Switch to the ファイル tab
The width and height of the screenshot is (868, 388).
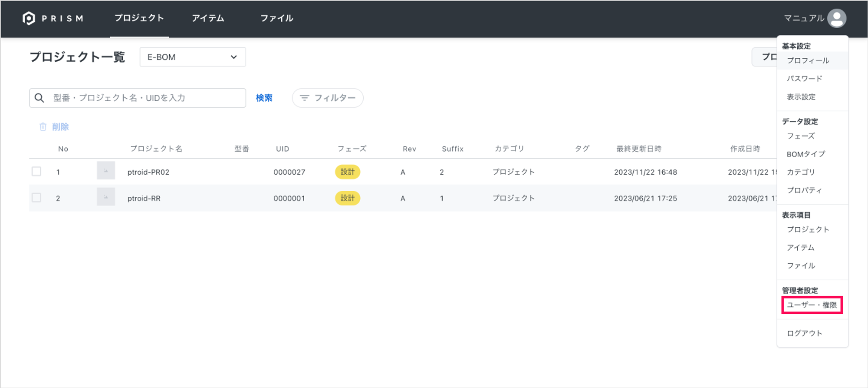276,18
